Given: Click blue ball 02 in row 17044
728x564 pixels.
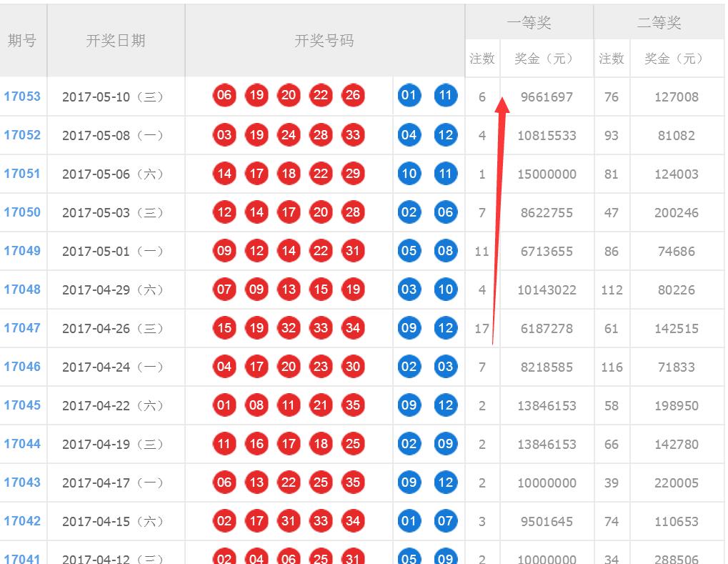Looking at the screenshot, I should pyautogui.click(x=409, y=443).
